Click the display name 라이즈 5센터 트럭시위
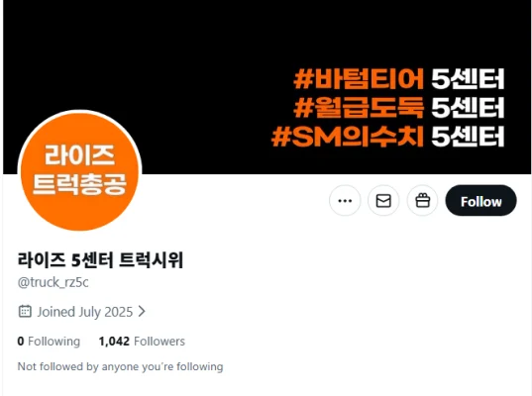 click(100, 260)
